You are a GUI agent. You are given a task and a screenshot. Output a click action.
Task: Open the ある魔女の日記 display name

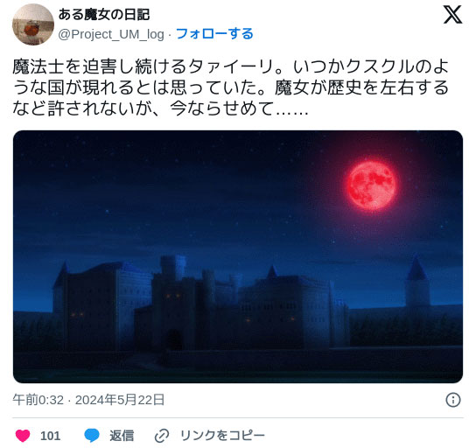click(x=104, y=15)
